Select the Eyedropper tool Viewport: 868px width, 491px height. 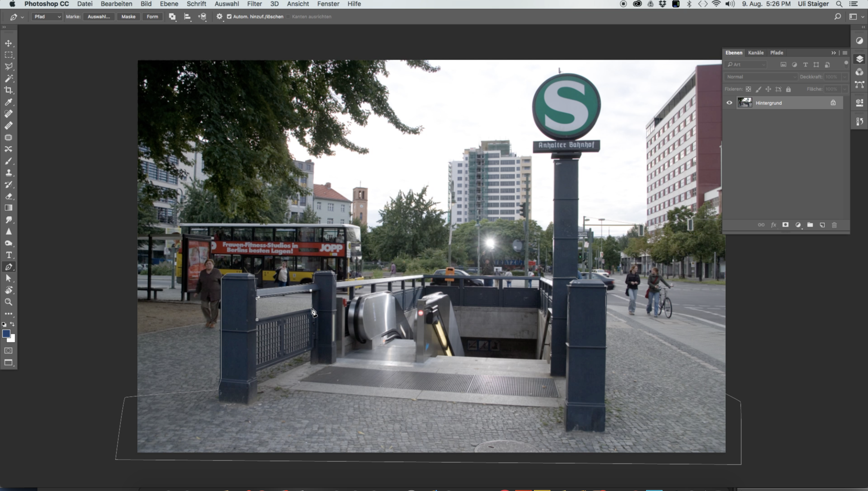click(9, 102)
